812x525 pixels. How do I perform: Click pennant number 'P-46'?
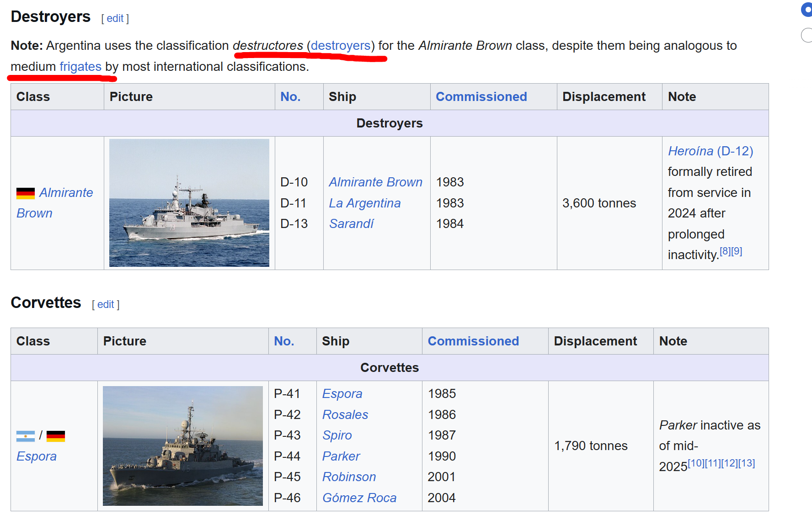point(287,498)
